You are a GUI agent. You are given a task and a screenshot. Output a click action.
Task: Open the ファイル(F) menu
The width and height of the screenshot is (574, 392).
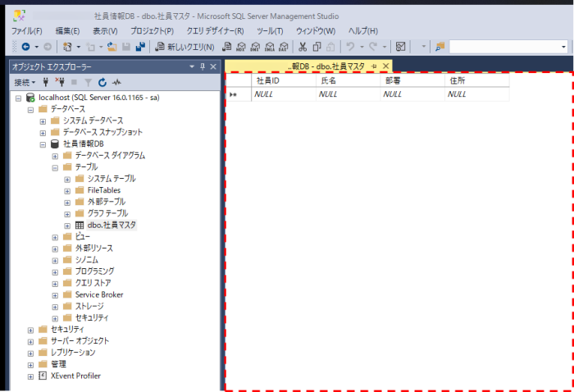click(27, 31)
